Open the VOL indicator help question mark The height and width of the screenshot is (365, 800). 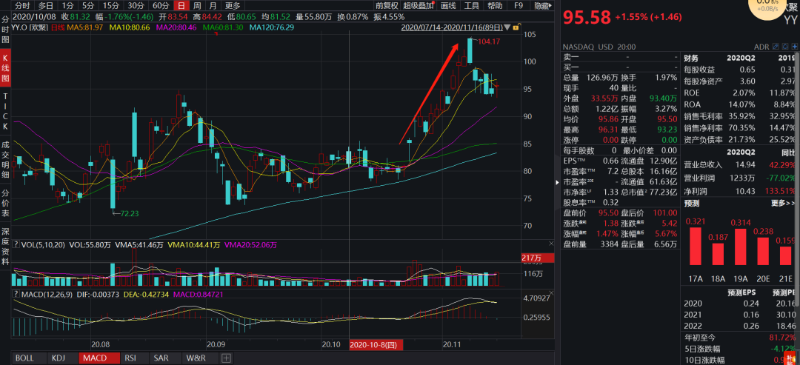[15, 245]
